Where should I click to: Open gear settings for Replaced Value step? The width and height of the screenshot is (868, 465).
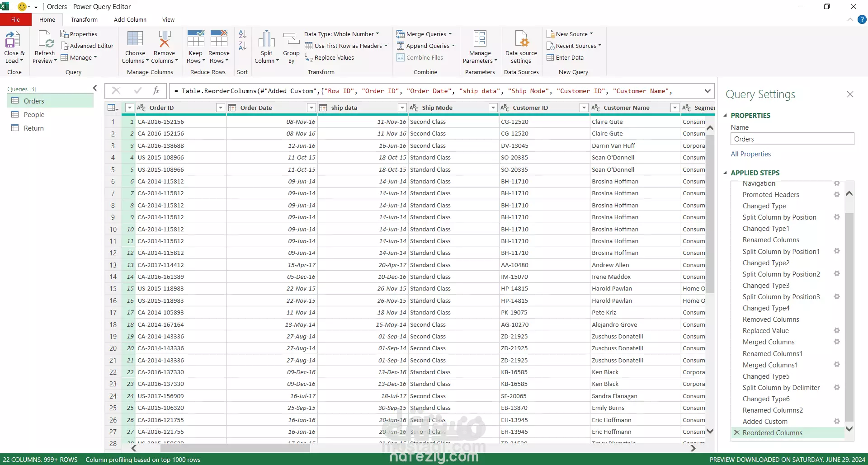[x=836, y=330]
